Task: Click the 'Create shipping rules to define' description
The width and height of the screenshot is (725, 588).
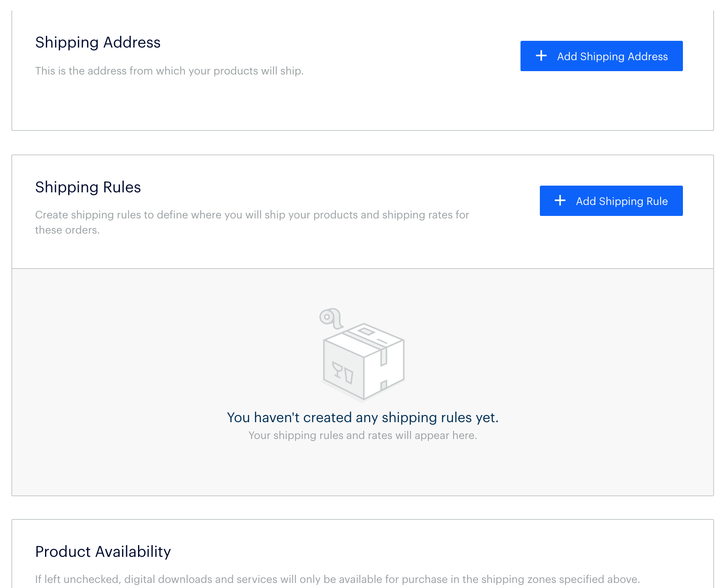Action: [252, 215]
